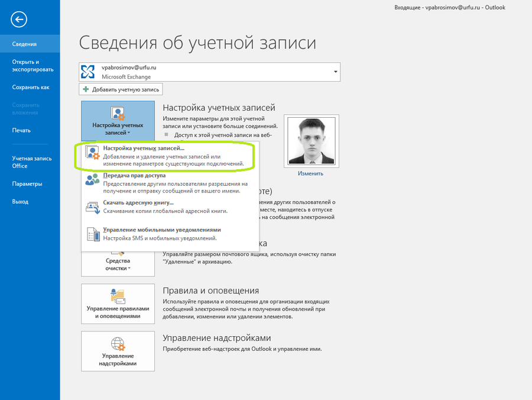Click the Microsoft Exchange account icon
The image size is (532, 400).
[x=88, y=72]
